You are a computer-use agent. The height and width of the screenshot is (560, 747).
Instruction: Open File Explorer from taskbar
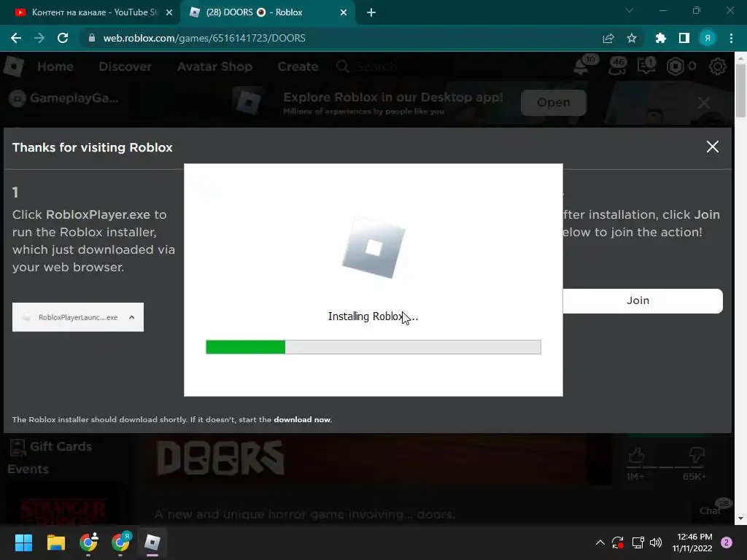[55, 542]
